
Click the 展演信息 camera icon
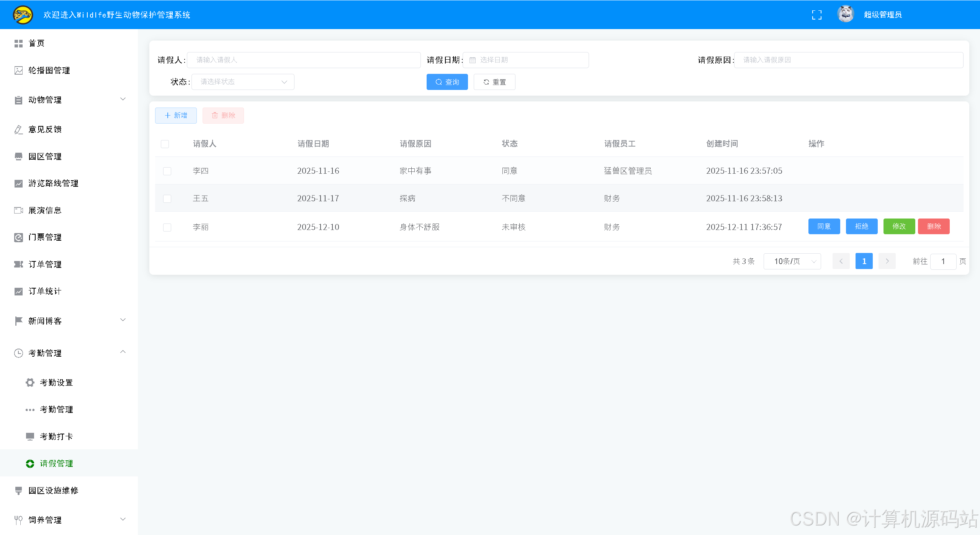(x=18, y=210)
